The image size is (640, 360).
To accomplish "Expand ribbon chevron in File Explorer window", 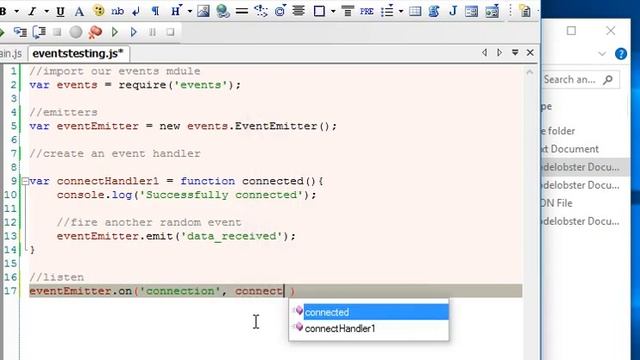I will pos(602,54).
